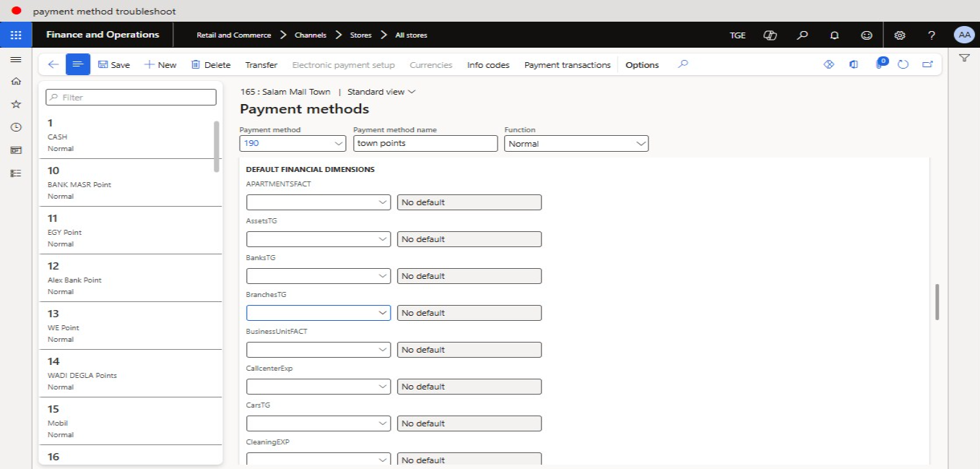Open the Help question mark icon
Image resolution: width=980 pixels, height=469 pixels.
932,35
